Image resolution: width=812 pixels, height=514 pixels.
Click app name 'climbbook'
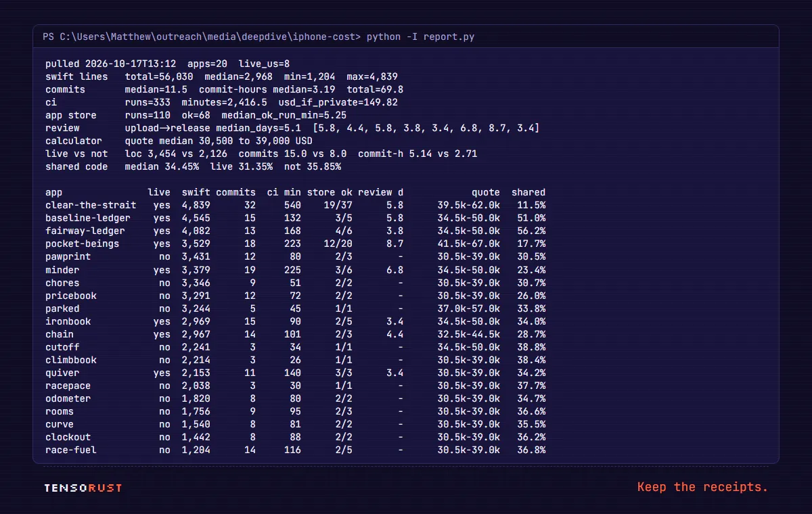[71, 360]
